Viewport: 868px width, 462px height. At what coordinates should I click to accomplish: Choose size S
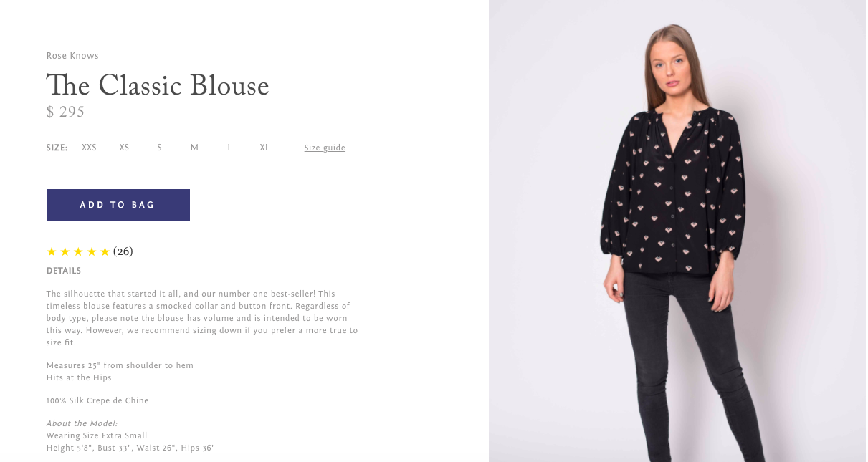[x=159, y=148]
